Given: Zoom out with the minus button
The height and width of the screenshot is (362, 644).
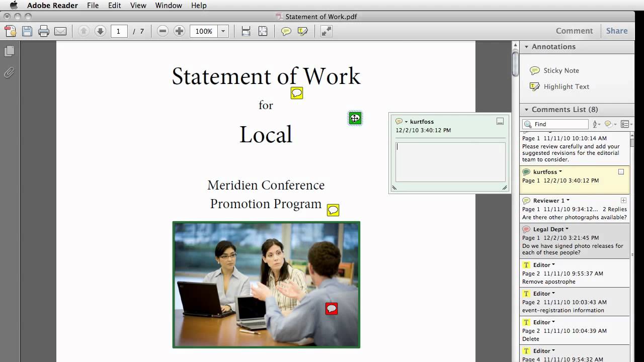Looking at the screenshot, I should click(163, 31).
